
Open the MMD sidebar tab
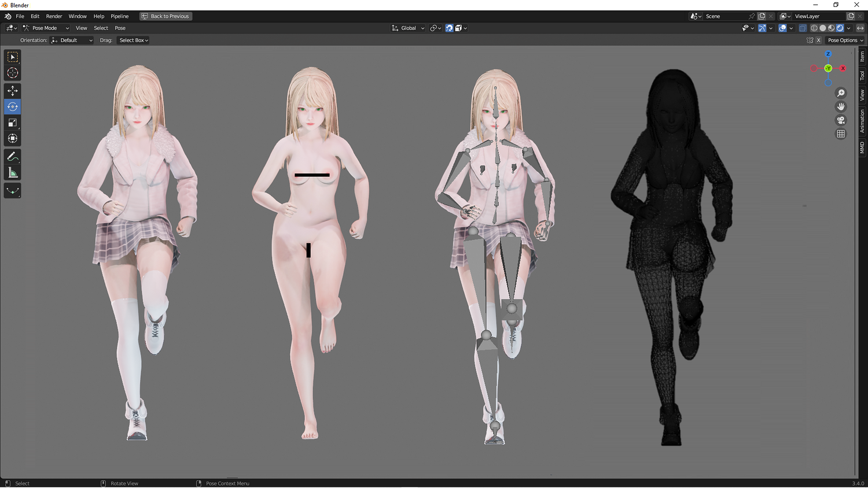[x=862, y=147]
